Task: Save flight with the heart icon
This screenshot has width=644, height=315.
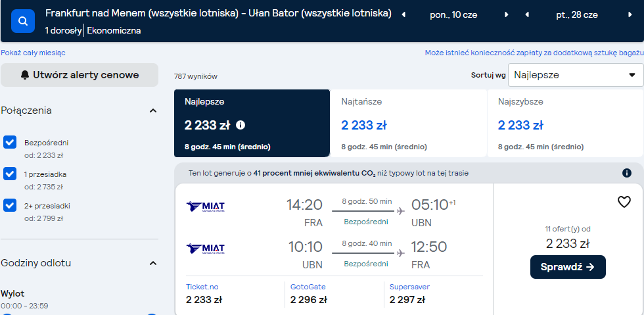Action: [x=624, y=202]
